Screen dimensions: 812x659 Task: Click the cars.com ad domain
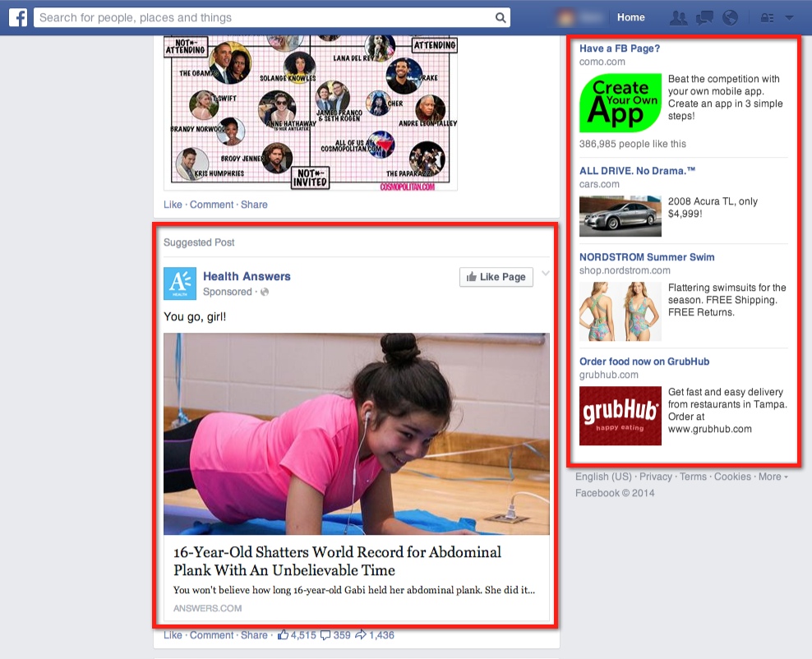598,184
